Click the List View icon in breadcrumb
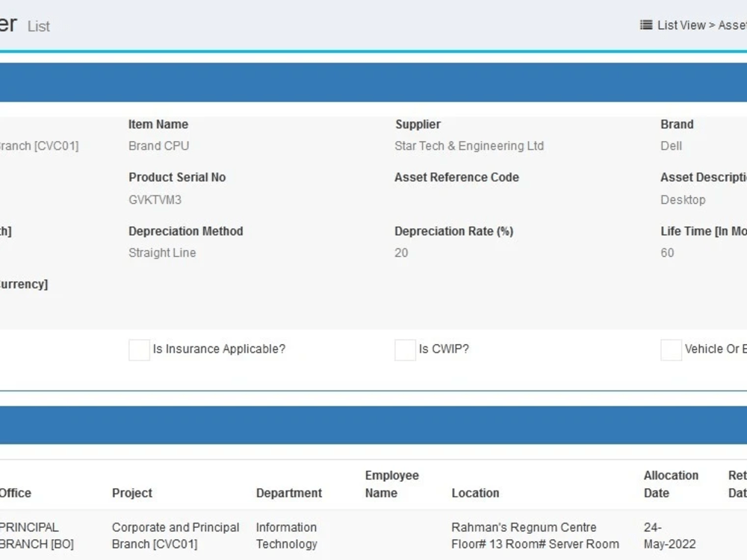This screenshot has height=560, width=747. 646,25
